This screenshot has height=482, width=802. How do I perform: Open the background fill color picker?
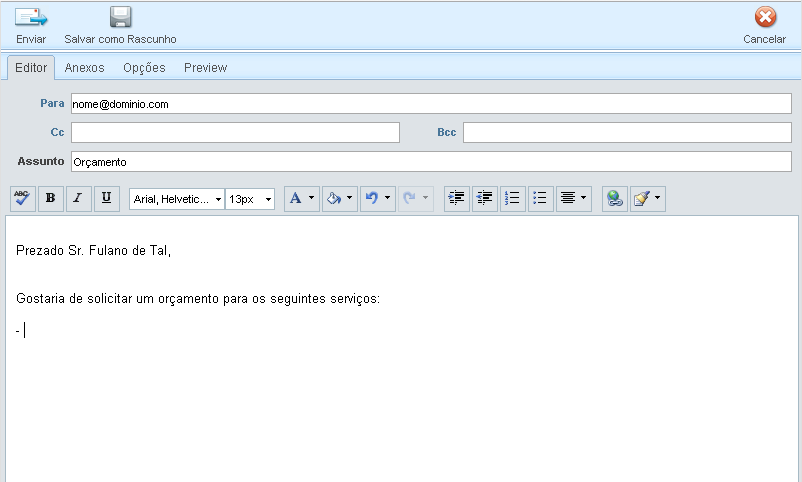(339, 198)
